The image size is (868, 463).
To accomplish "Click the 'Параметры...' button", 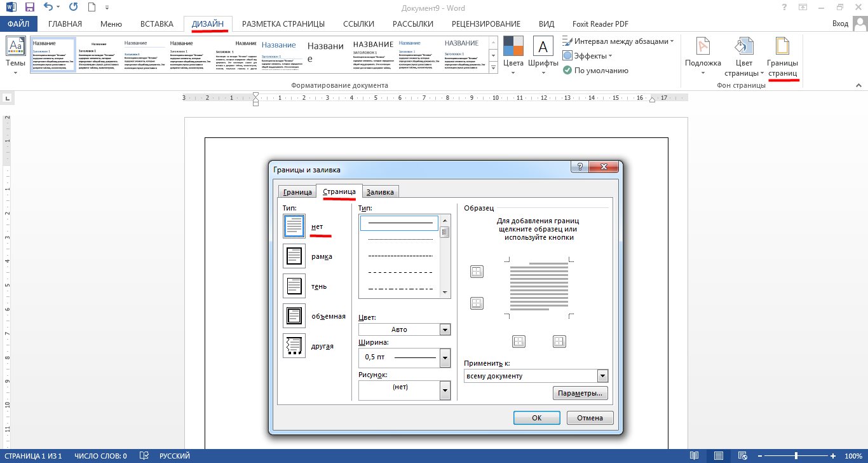I will point(580,393).
